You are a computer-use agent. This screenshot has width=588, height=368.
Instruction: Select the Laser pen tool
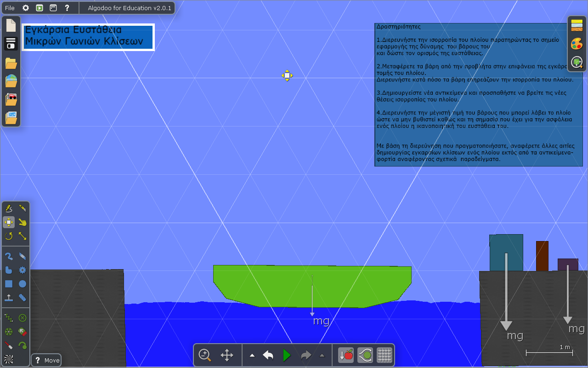tap(9, 345)
